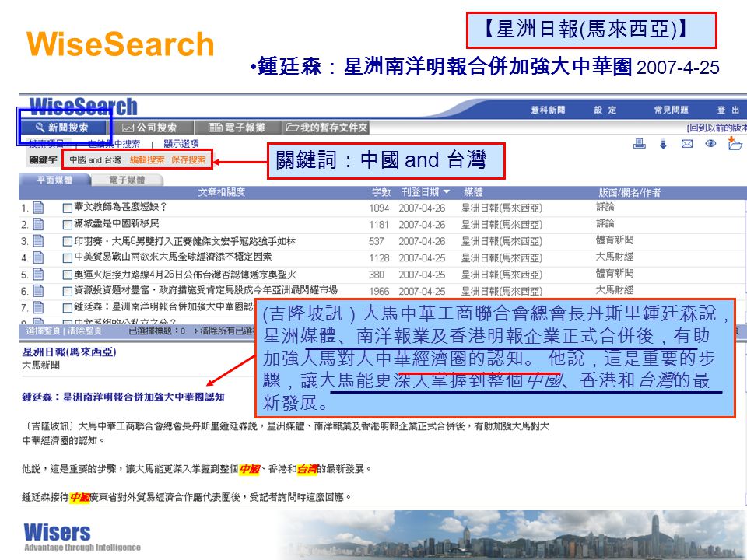Click the 2007-04-26 date in row 1

point(422,208)
